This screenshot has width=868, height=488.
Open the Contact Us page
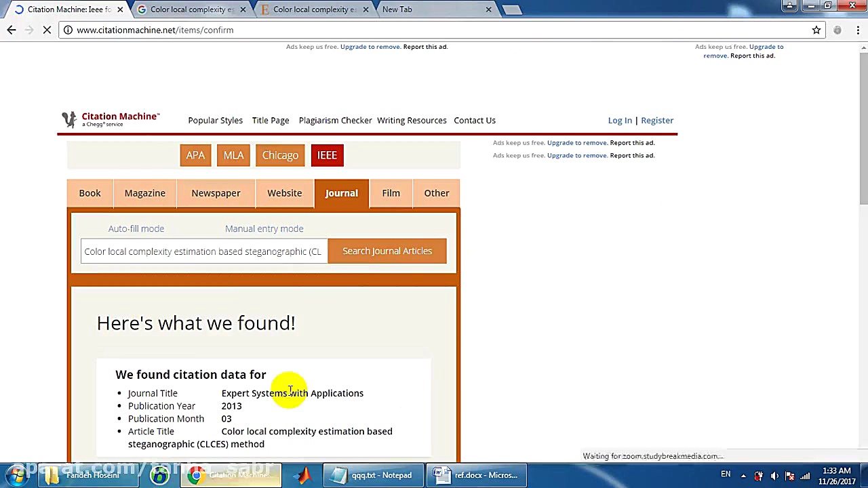475,120
